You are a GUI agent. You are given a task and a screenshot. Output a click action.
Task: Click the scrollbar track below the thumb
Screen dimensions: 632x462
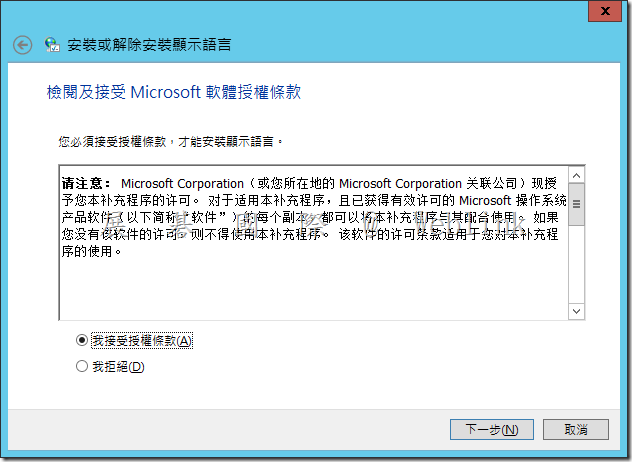point(576,264)
